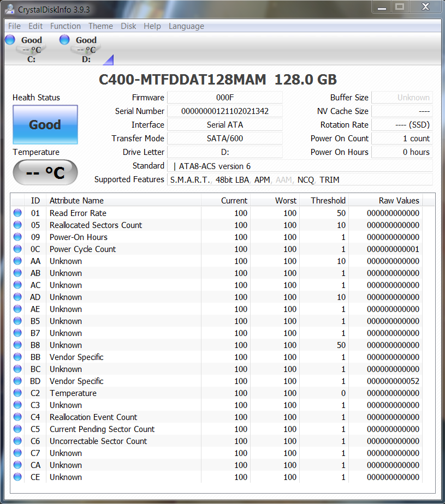445x504 pixels.
Task: Select the D: drive status orb
Action: pyautogui.click(x=64, y=39)
